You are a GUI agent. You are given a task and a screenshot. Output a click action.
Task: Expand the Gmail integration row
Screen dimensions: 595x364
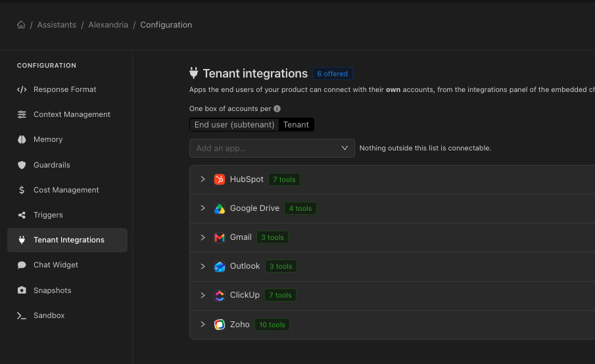202,237
